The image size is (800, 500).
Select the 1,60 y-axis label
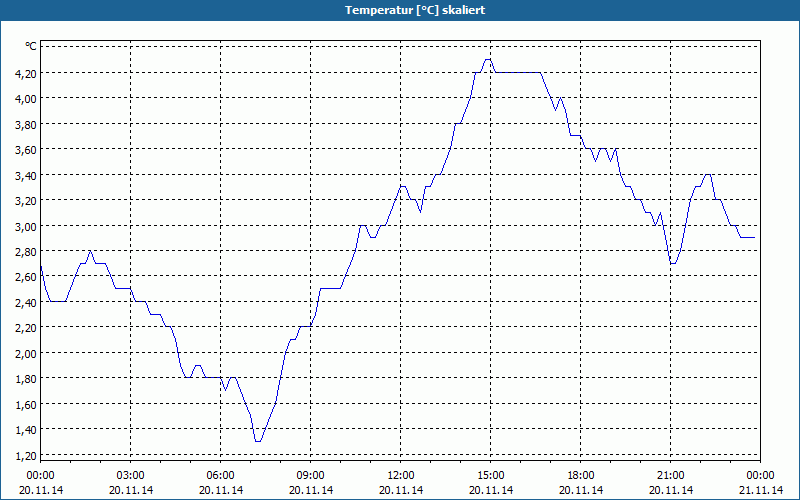pos(26,404)
